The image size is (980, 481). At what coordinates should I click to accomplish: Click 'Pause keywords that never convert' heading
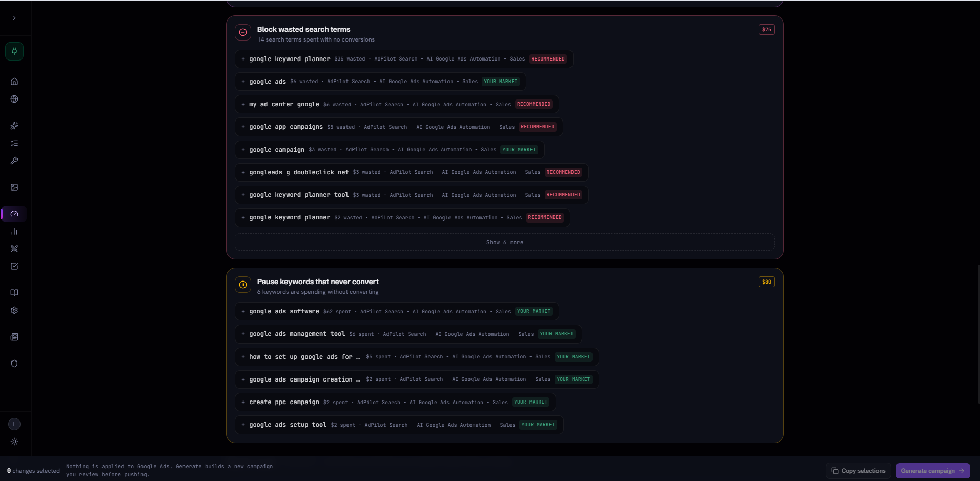pos(318,282)
